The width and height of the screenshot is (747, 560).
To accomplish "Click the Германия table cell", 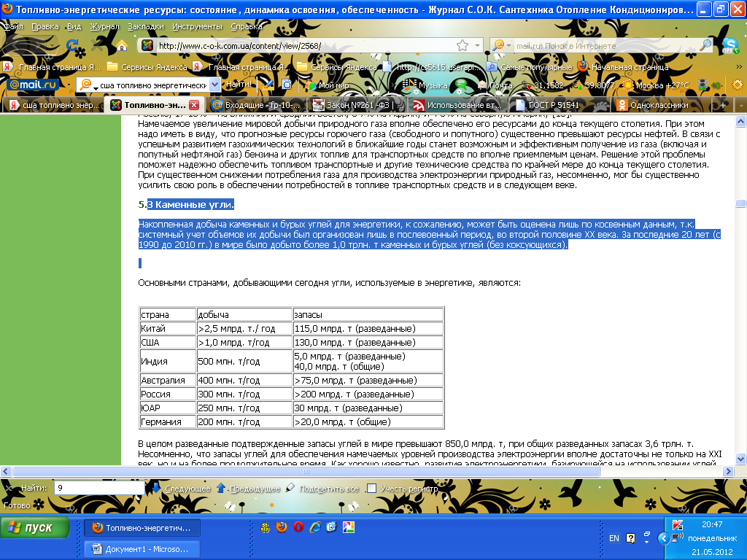I will point(168,421).
